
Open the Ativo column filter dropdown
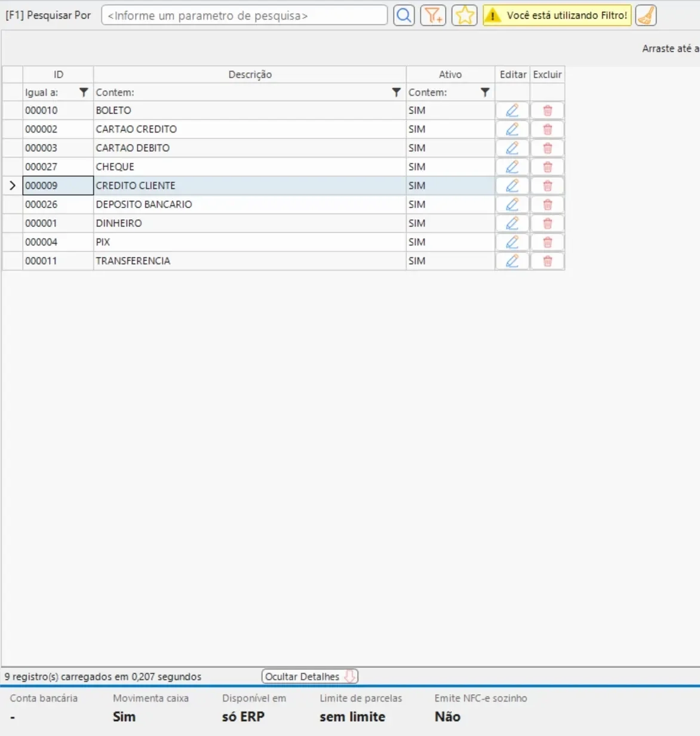485,93
